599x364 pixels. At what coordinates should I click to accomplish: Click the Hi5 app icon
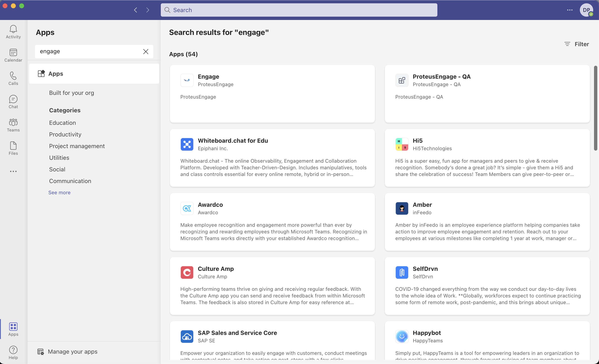402,144
